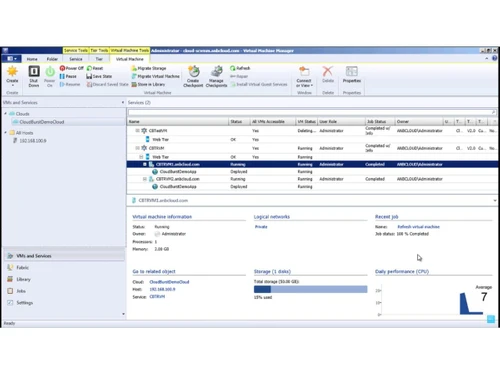Click the Fabric workspace icon

(x=10, y=267)
